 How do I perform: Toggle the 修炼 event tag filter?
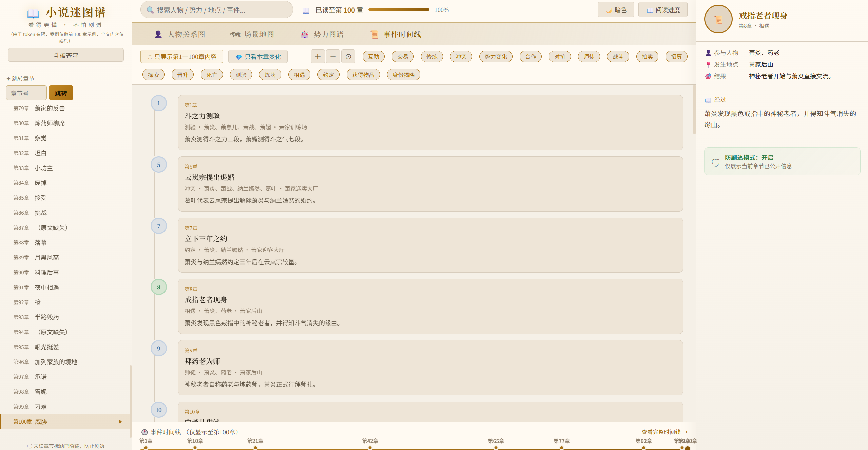click(432, 57)
